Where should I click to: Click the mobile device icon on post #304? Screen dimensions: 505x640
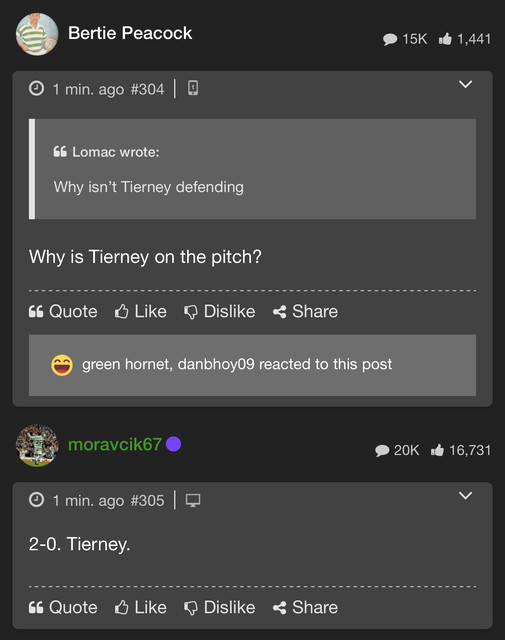193,88
